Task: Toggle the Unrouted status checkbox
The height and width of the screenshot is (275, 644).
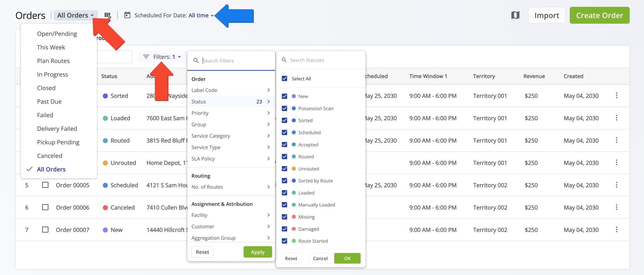Action: point(285,169)
